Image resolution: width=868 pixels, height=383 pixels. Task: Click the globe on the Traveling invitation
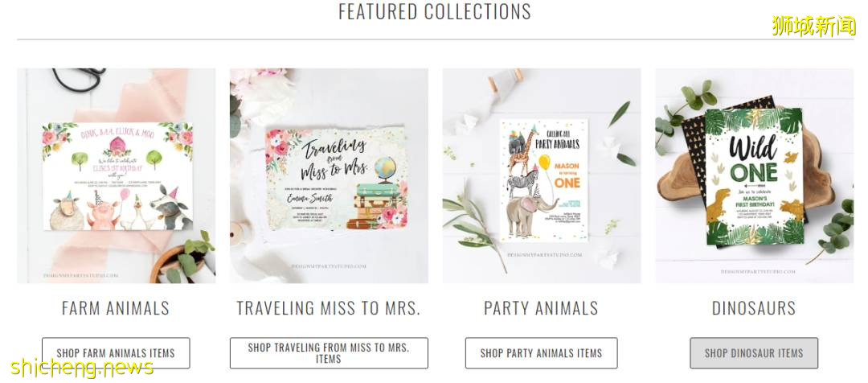point(385,168)
